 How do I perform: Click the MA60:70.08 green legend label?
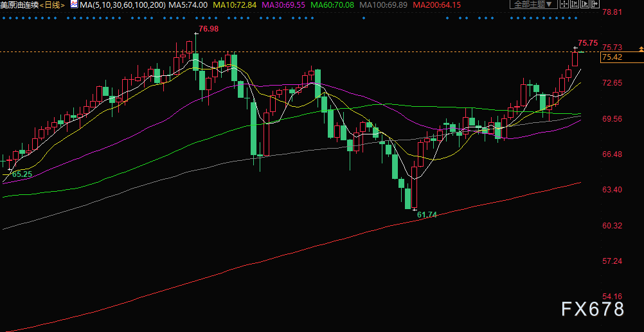[x=335, y=5]
